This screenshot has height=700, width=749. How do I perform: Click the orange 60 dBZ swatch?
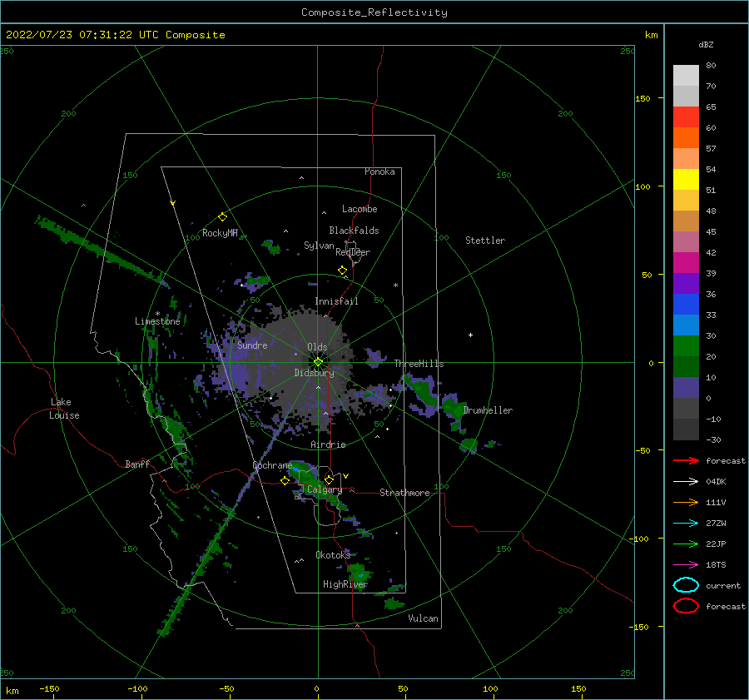(686, 138)
